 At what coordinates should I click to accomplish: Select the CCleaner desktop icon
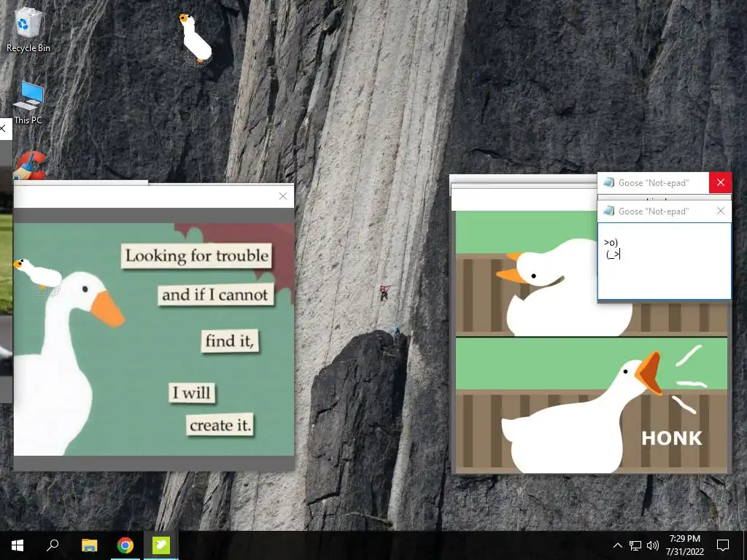(29, 166)
